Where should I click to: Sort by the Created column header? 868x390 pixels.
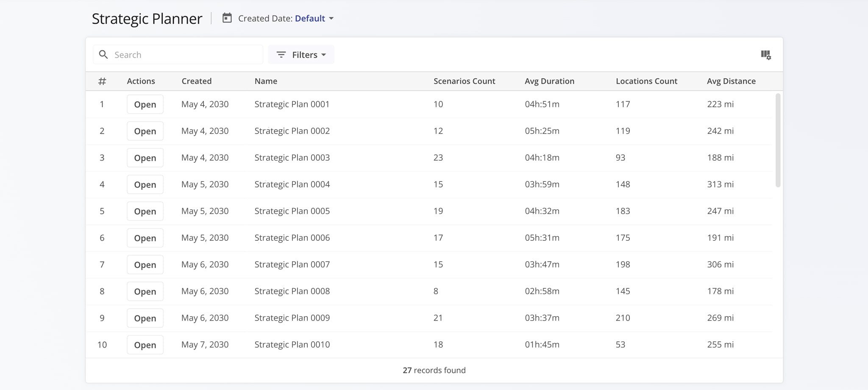click(196, 81)
